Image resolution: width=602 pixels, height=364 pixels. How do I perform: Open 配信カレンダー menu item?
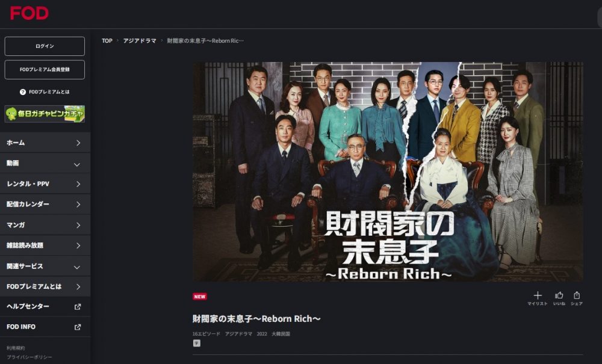click(45, 204)
